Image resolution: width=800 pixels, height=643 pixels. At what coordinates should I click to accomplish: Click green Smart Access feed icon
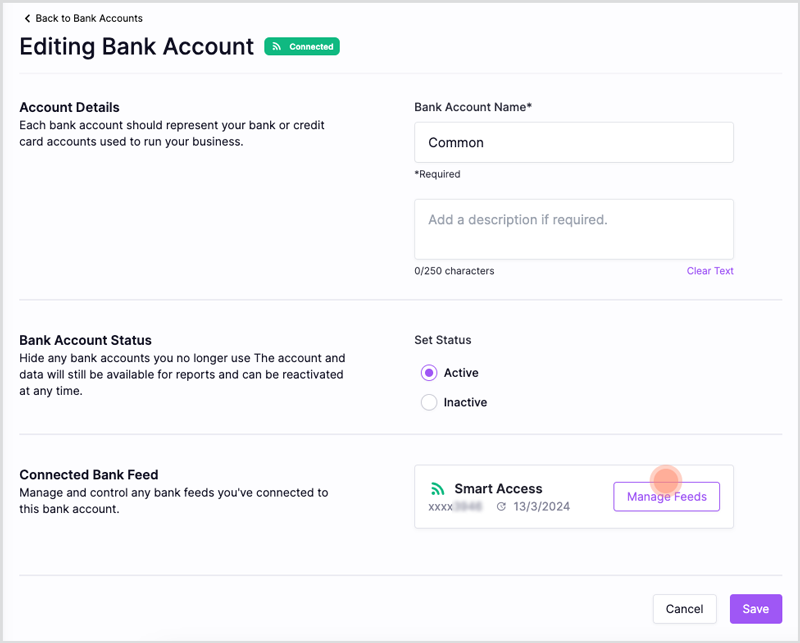[x=437, y=489]
